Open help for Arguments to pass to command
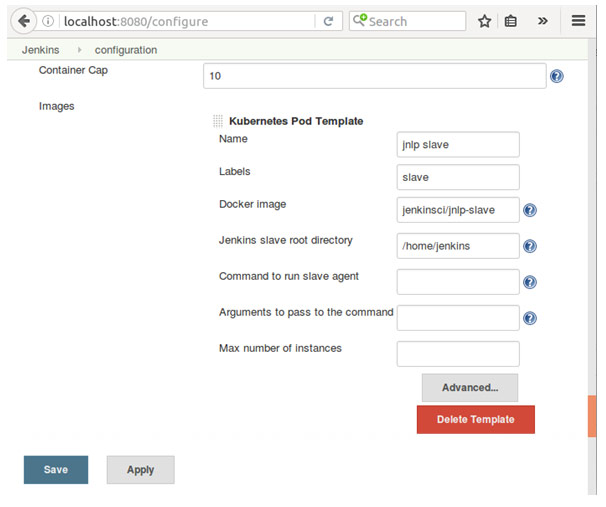This screenshot has width=606, height=507. coord(530,318)
